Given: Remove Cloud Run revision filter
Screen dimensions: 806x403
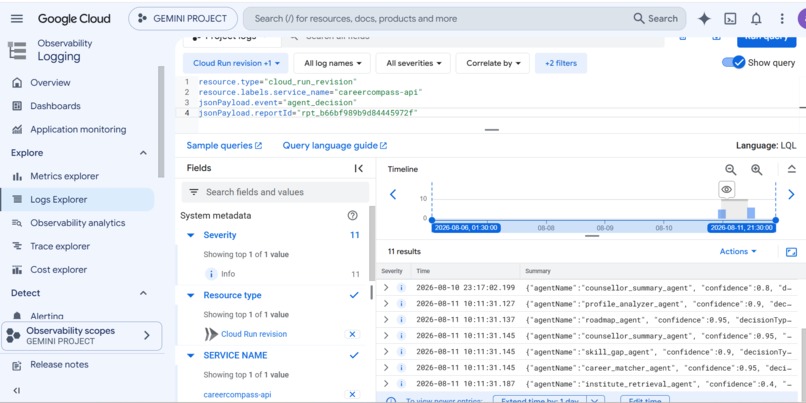Looking at the screenshot, I should (x=352, y=334).
